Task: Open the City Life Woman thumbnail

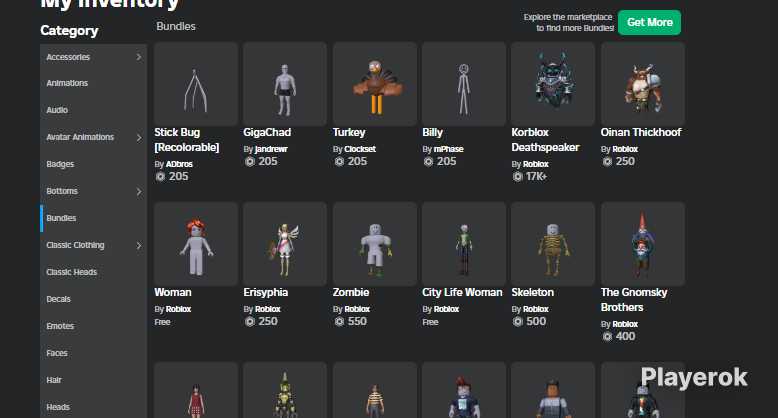Action: [464, 244]
